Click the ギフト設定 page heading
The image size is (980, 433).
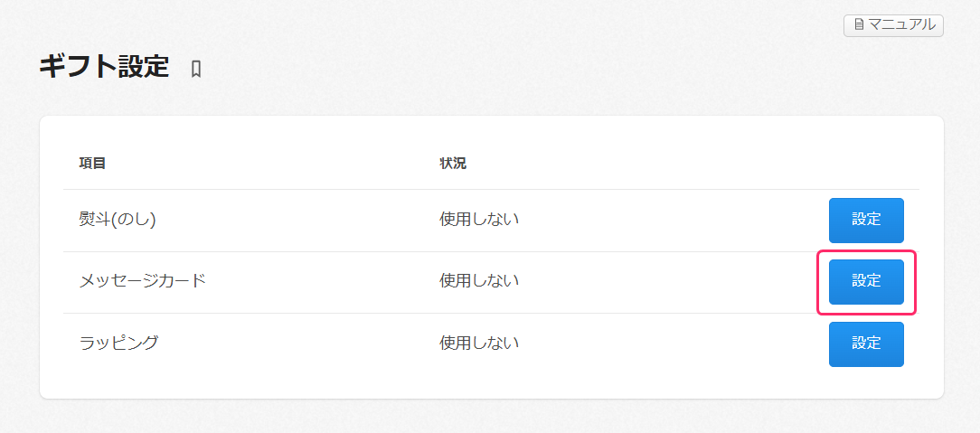tap(104, 67)
